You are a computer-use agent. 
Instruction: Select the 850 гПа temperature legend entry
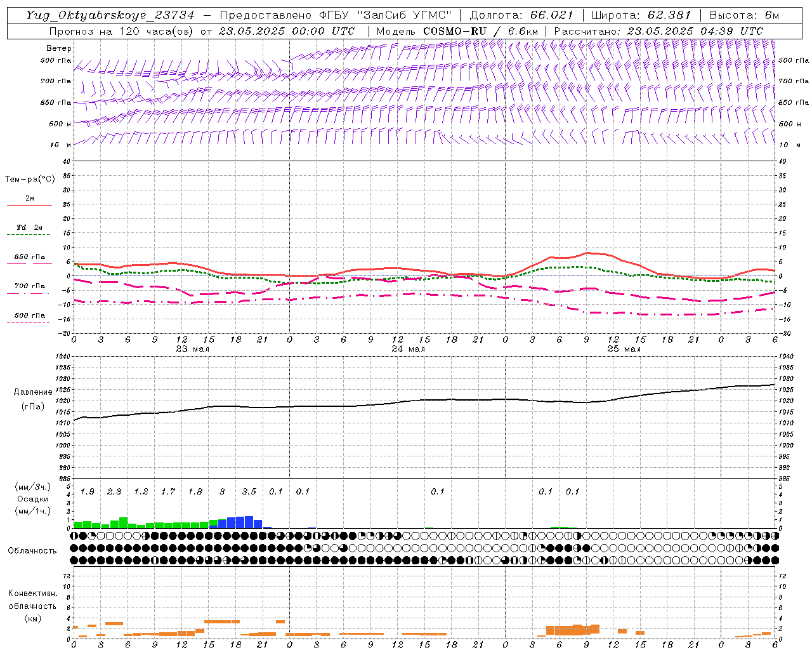point(30,257)
